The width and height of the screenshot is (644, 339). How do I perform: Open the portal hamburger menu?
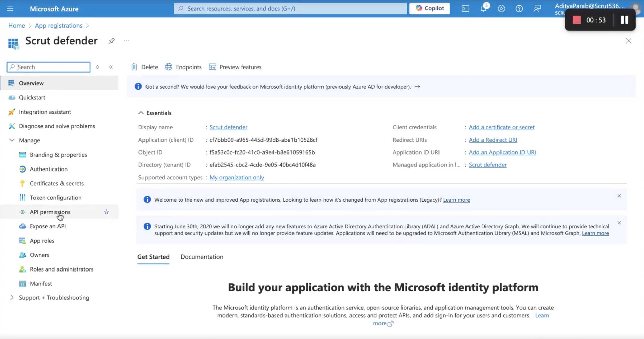point(10,9)
